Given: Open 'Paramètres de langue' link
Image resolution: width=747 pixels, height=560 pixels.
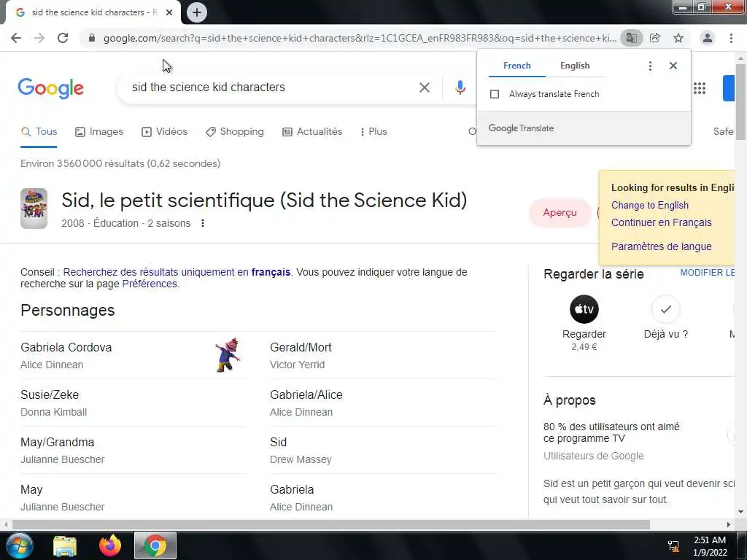Looking at the screenshot, I should point(661,246).
